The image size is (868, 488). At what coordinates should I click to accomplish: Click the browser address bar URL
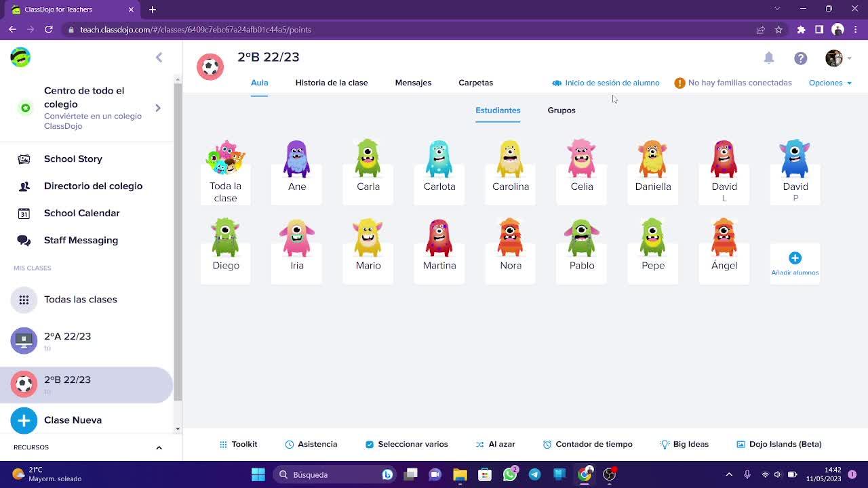[x=195, y=30]
